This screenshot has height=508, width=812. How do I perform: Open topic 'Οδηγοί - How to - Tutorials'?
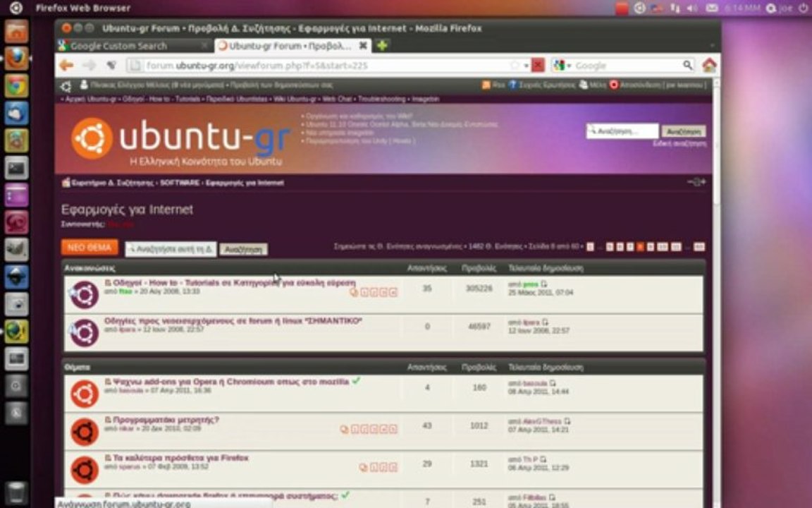tap(234, 282)
